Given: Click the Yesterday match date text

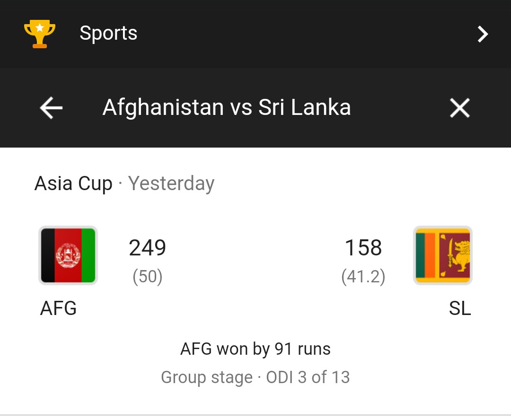Looking at the screenshot, I should (x=171, y=184).
